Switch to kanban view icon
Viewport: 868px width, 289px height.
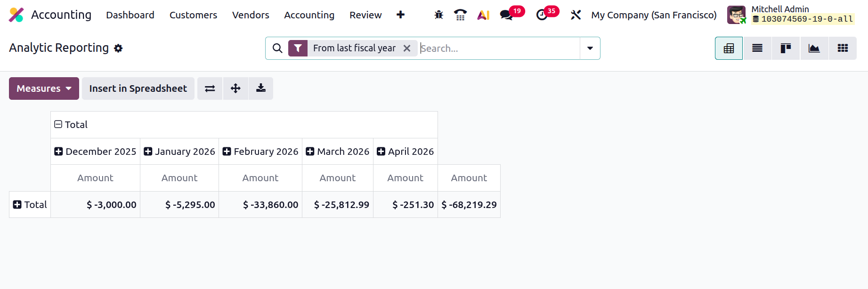[786, 48]
